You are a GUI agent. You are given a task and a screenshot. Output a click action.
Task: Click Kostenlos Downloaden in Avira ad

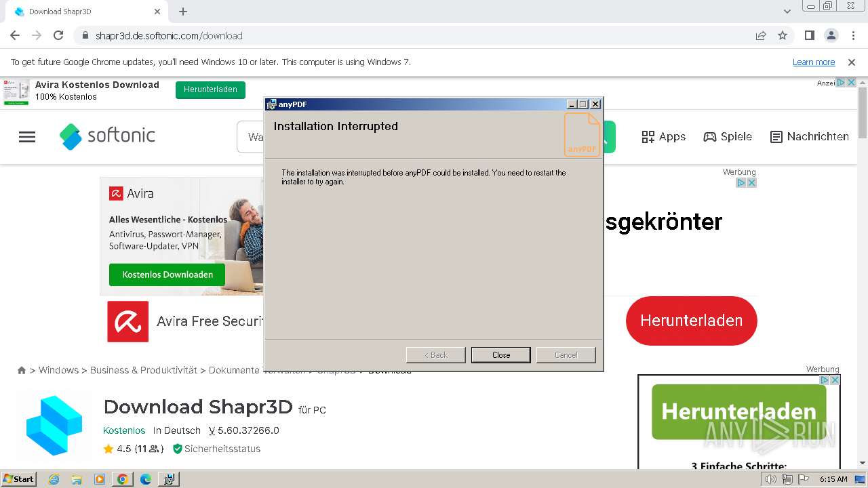coord(167,274)
